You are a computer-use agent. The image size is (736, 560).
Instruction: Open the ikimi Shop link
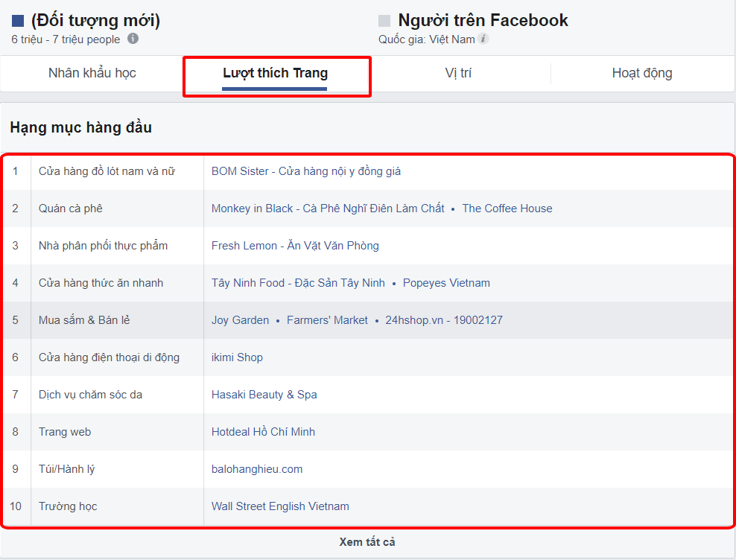click(237, 357)
